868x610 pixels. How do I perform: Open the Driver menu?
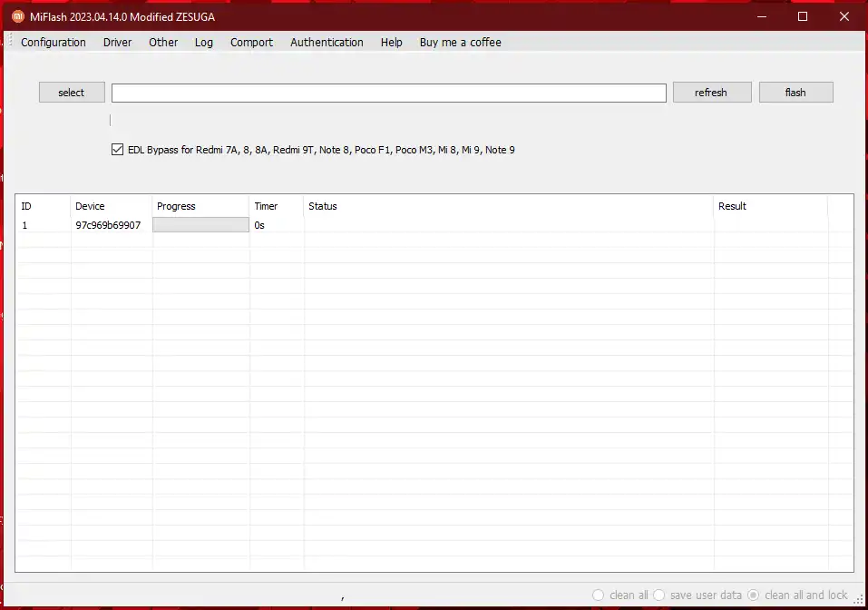point(117,43)
